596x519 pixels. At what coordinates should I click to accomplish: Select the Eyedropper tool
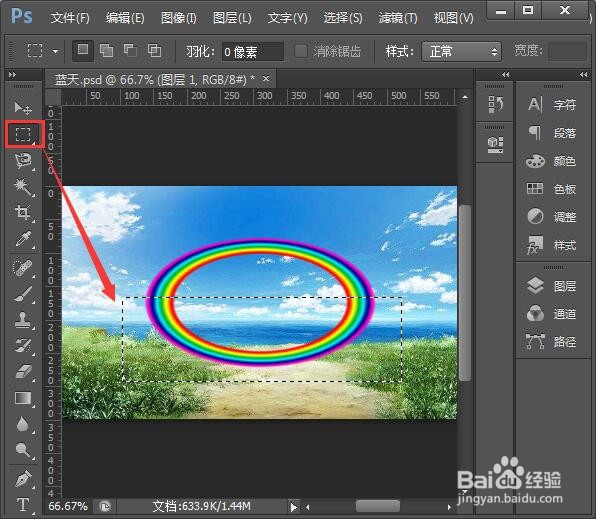[x=23, y=239]
